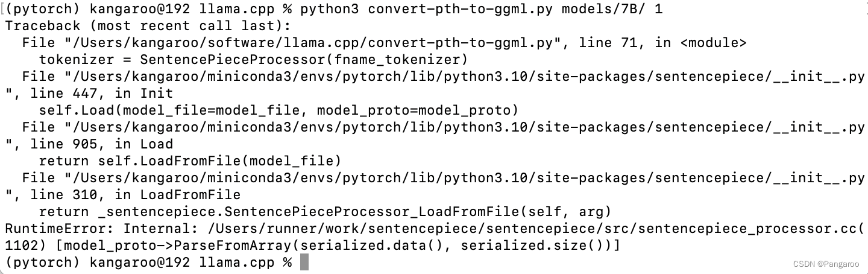868x274 pixels.
Task: Click the 'line 310, in LoadFromFile' text
Action: 135,195
